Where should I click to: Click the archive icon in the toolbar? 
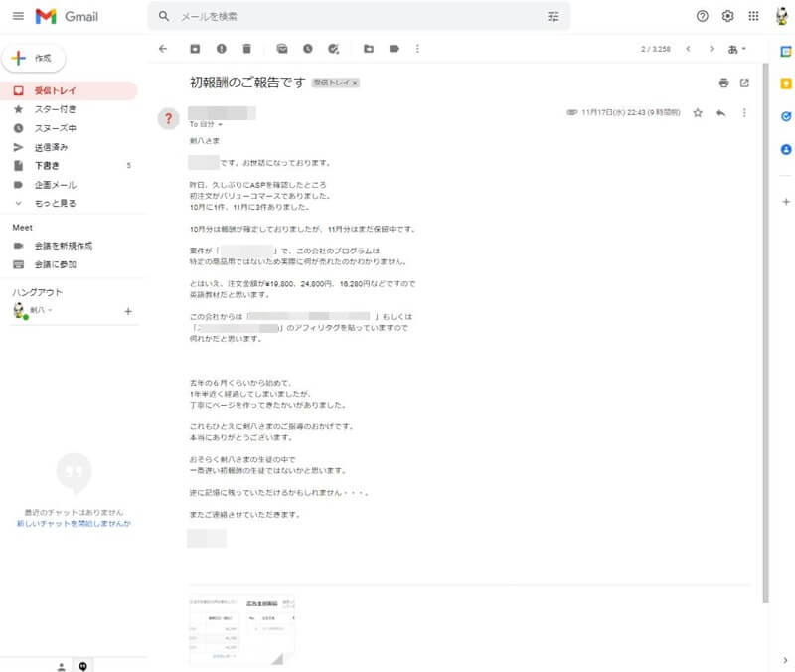coord(195,48)
